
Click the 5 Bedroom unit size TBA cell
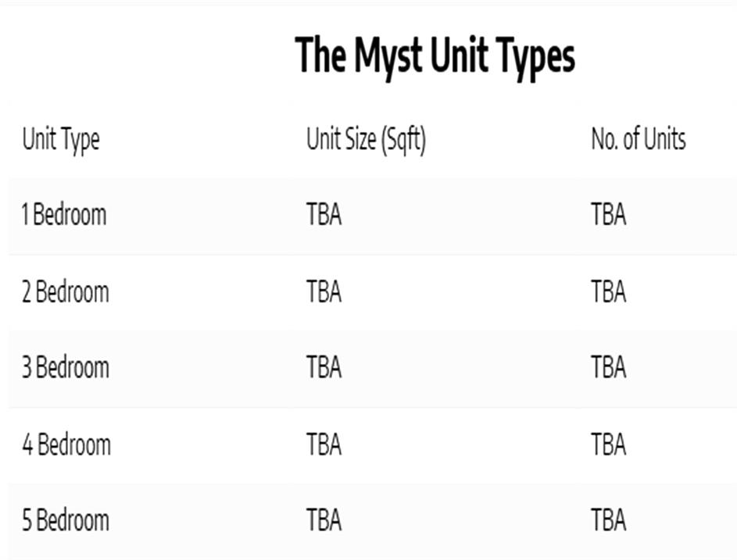point(324,520)
